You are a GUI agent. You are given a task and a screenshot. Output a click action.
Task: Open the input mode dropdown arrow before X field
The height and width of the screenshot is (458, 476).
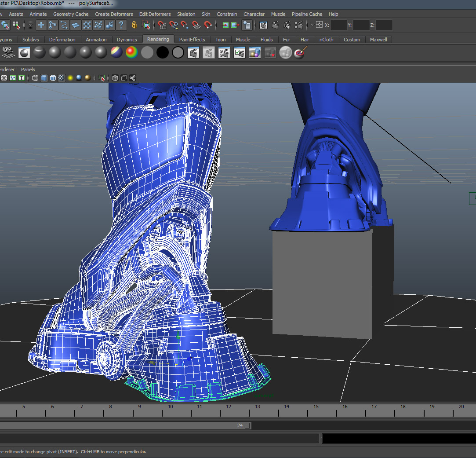pyautogui.click(x=312, y=25)
